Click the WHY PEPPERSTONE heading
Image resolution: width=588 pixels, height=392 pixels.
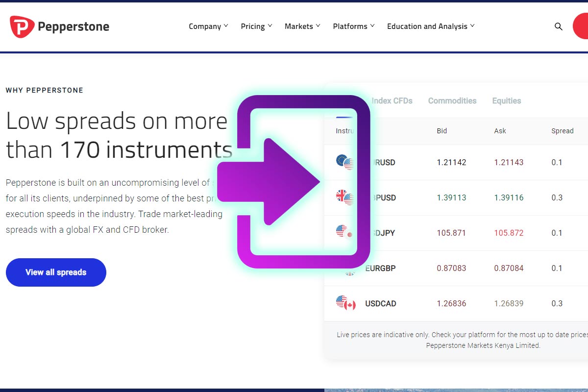point(45,90)
